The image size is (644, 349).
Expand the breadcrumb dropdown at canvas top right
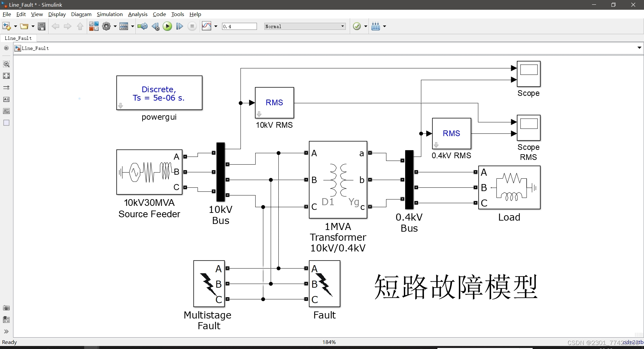[639, 48]
